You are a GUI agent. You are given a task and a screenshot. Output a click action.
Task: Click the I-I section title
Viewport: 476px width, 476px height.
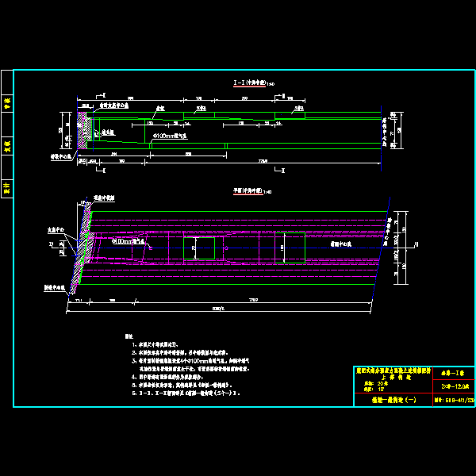tap(250, 83)
